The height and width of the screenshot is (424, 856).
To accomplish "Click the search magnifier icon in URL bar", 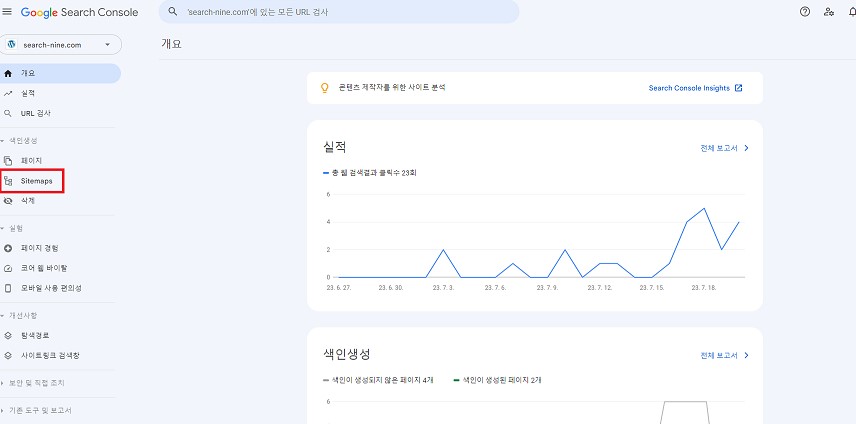I will pyautogui.click(x=173, y=11).
